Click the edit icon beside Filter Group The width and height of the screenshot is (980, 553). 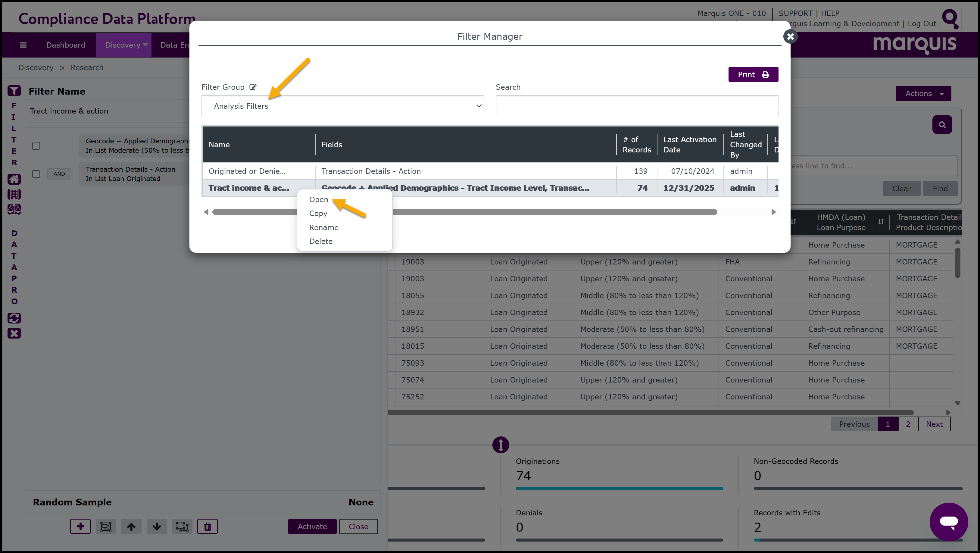[x=253, y=87]
